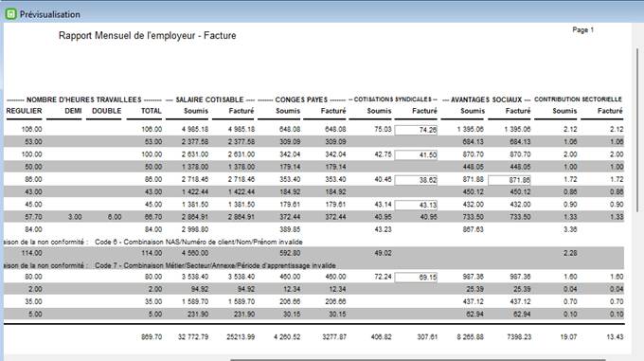Click the 40.46 cotisations Soumis value

[383, 179]
